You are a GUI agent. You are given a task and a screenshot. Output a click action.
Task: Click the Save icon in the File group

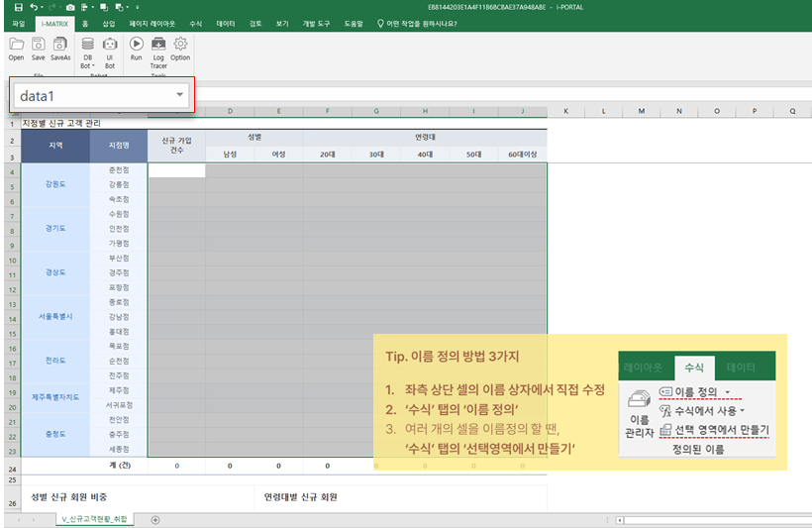[x=38, y=46]
